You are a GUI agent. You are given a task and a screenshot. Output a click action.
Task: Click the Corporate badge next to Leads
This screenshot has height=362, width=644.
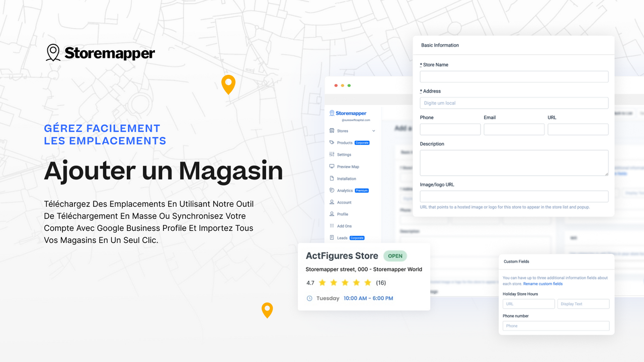(357, 238)
